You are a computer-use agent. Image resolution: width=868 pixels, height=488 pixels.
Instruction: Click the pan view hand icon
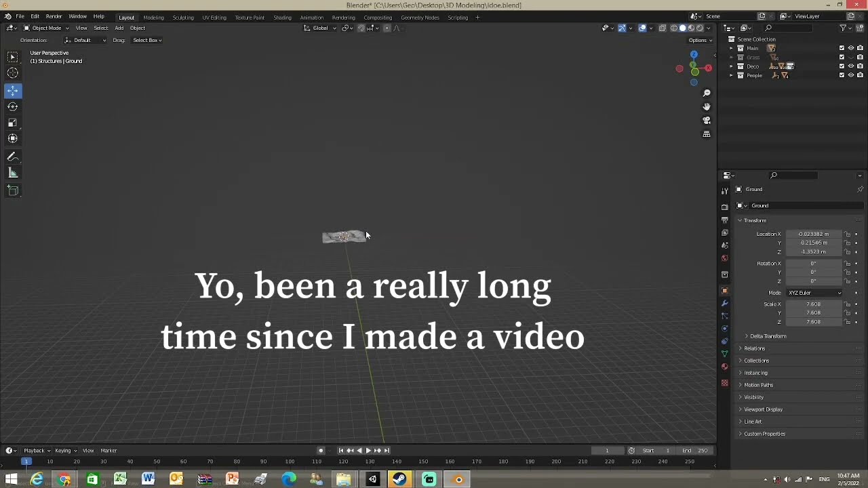point(707,106)
